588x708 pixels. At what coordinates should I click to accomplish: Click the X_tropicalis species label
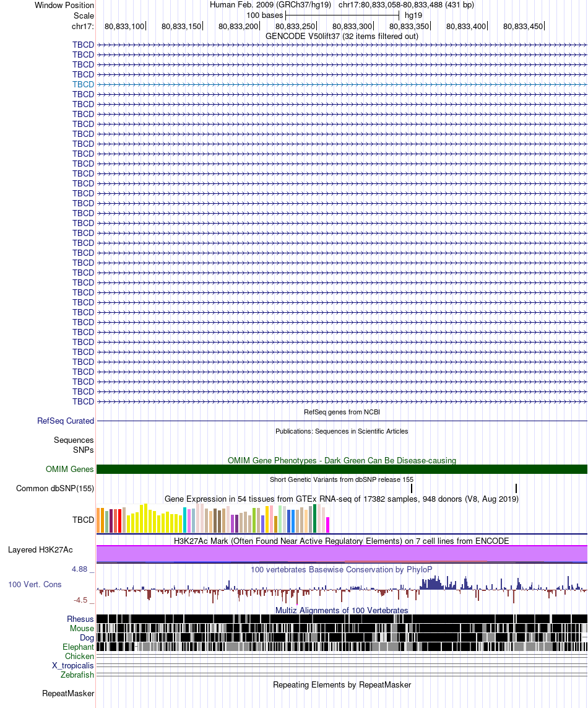tap(72, 665)
